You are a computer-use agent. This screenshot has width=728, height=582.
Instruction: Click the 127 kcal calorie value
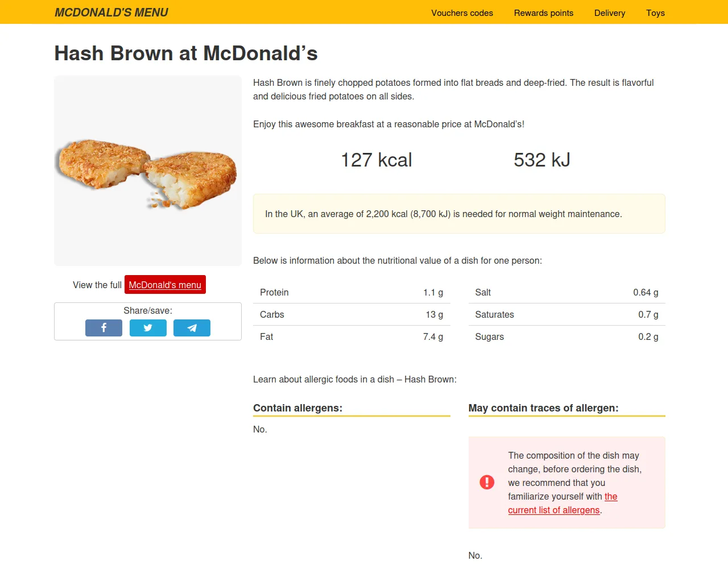[376, 160]
